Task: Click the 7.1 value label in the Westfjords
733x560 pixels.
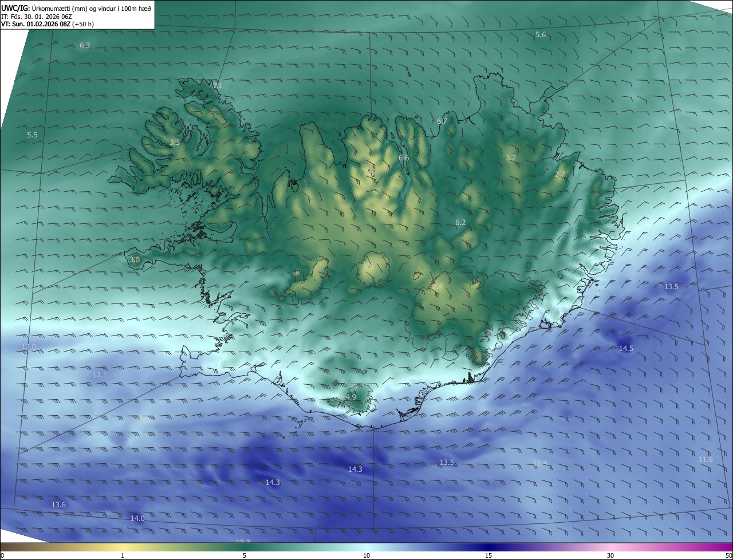Action: (217, 85)
